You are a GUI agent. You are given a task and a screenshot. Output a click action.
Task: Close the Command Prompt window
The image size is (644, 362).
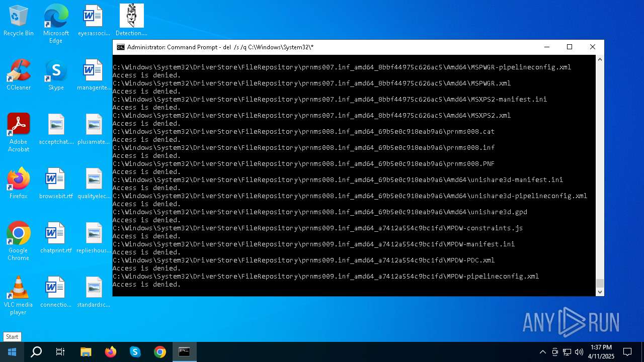593,47
